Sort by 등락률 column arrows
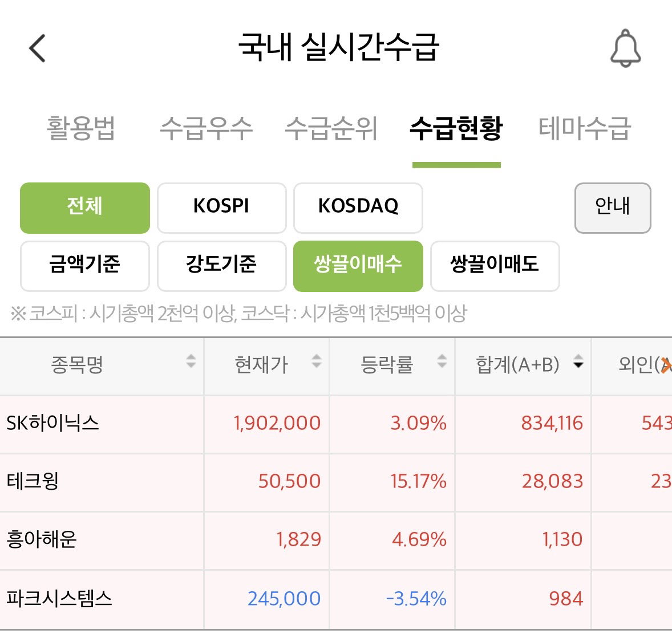 pyautogui.click(x=442, y=361)
